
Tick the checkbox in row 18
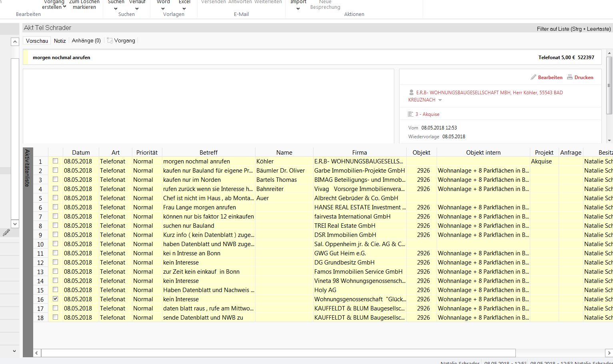click(56, 317)
